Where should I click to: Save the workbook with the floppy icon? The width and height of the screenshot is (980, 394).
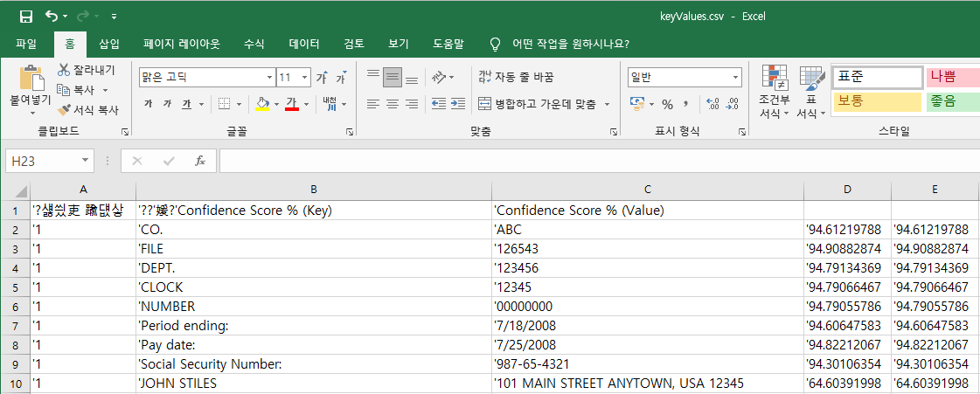(x=26, y=17)
